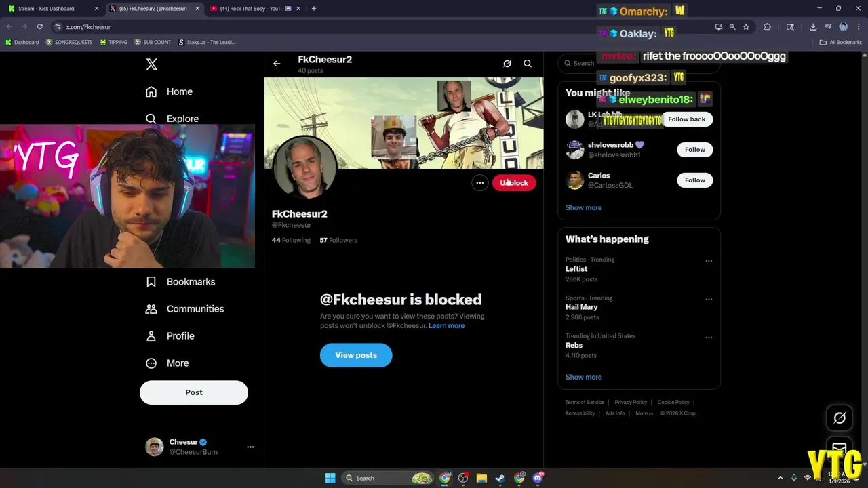Open Privacy Policy footer link
The height and width of the screenshot is (488, 868).
click(631, 403)
